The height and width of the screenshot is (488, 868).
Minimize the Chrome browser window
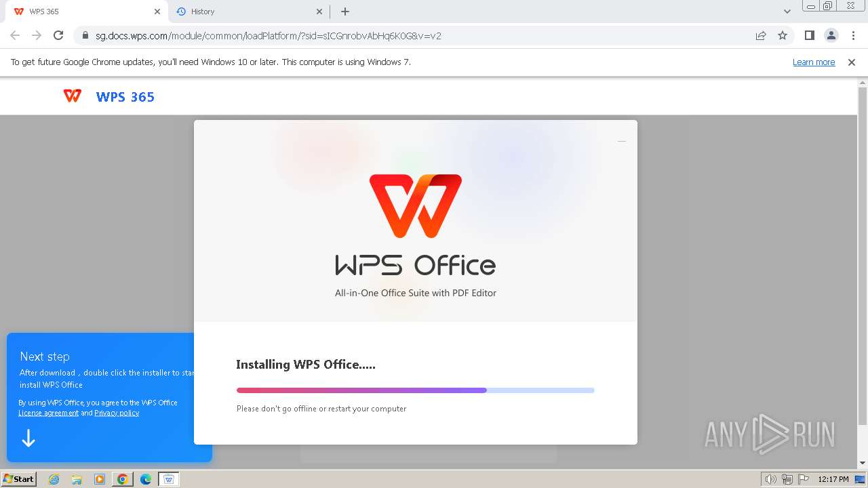(811, 6)
